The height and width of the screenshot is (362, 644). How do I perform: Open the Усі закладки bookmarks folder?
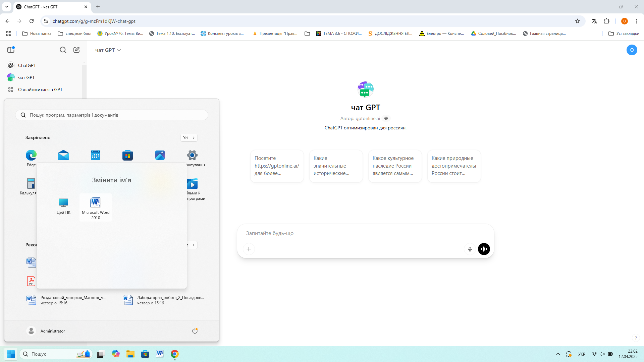pos(624,34)
